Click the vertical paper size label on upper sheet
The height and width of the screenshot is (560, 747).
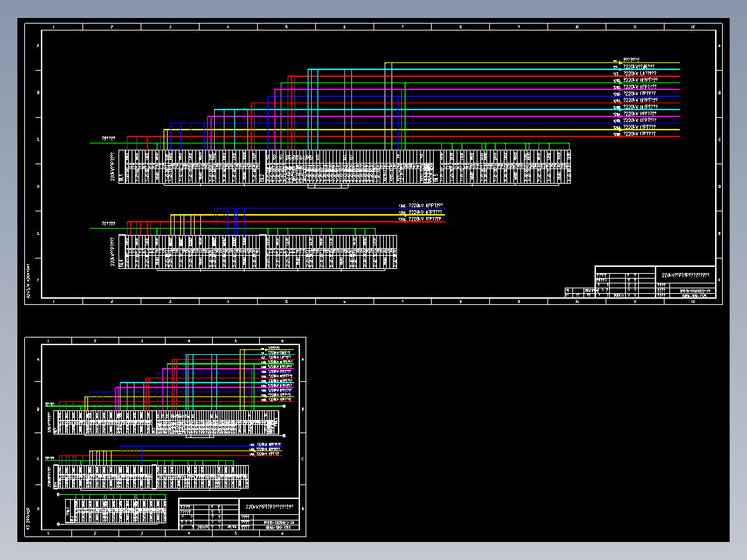coord(28,281)
